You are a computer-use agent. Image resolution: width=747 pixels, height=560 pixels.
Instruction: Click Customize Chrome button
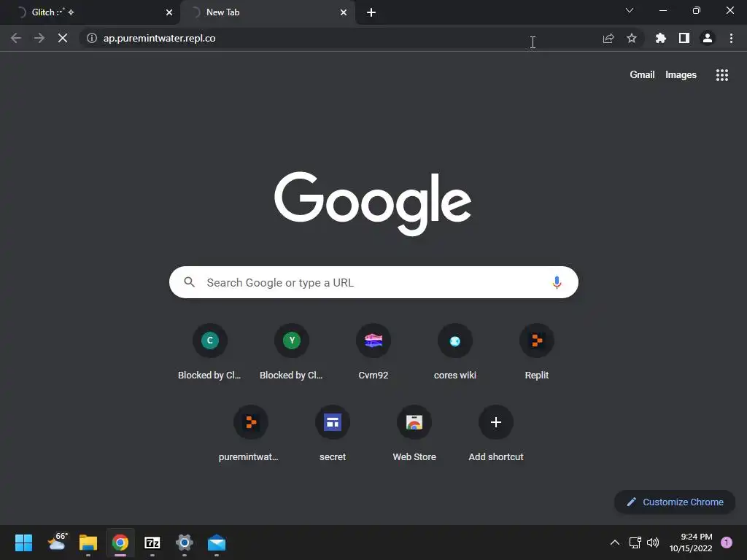point(675,502)
